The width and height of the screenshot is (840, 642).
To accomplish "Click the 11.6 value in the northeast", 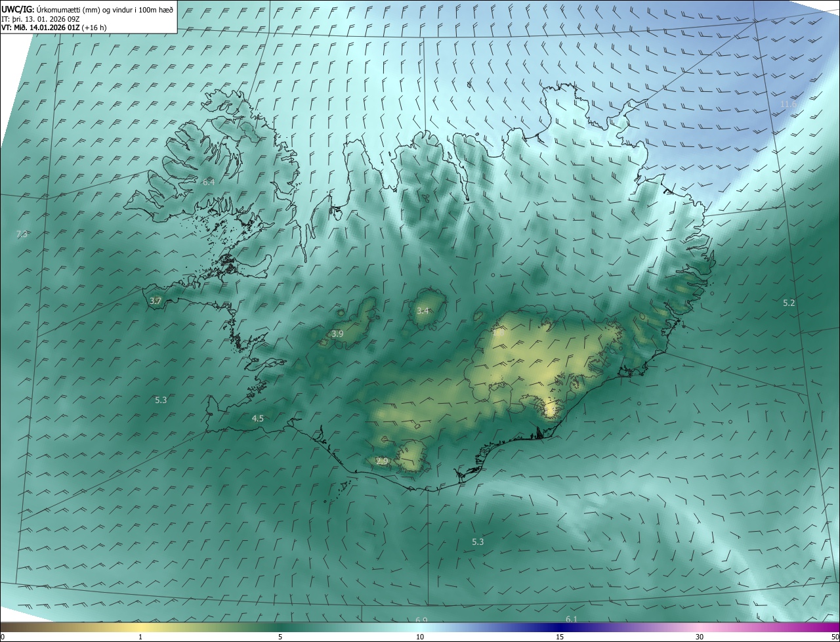I will [788, 104].
